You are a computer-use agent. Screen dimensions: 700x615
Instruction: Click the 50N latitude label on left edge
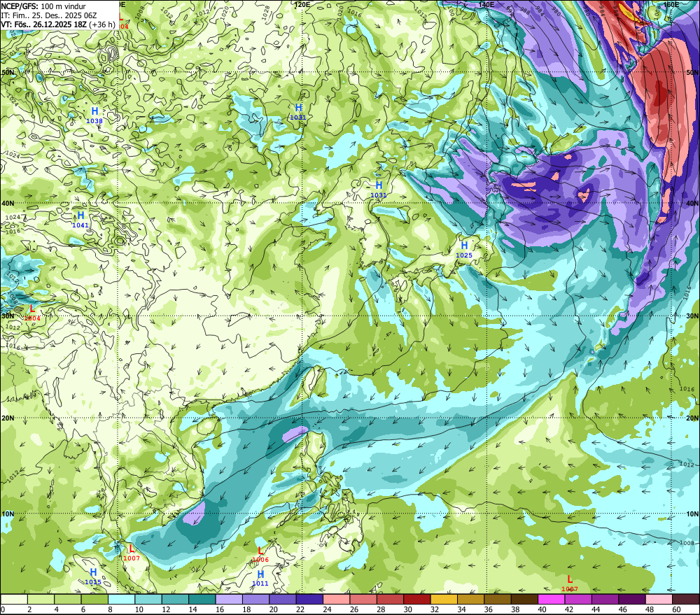[x=8, y=72]
